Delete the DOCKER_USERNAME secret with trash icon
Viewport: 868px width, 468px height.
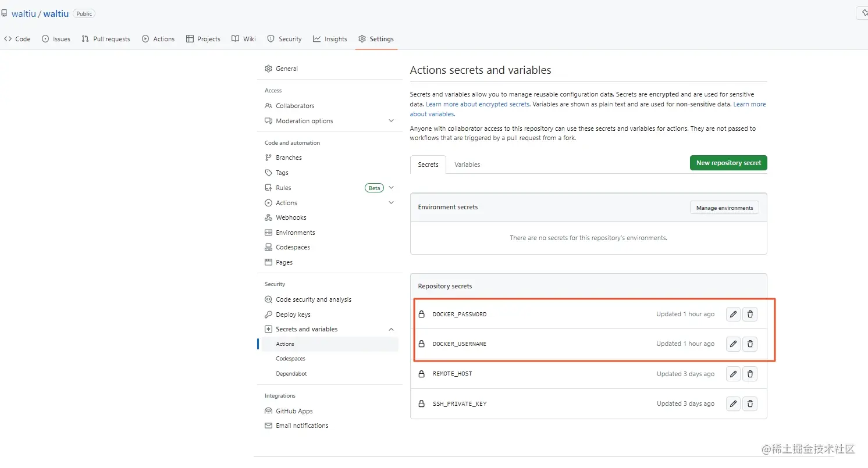pyautogui.click(x=750, y=344)
